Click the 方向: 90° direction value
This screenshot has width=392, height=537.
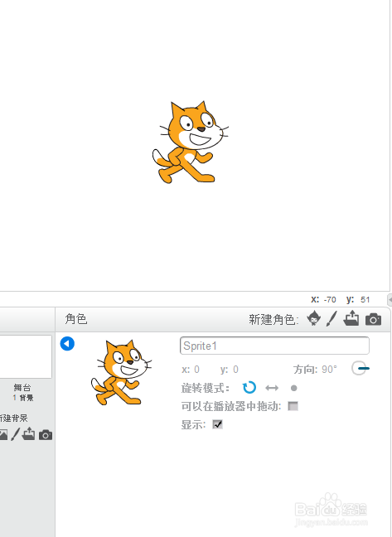click(x=315, y=370)
